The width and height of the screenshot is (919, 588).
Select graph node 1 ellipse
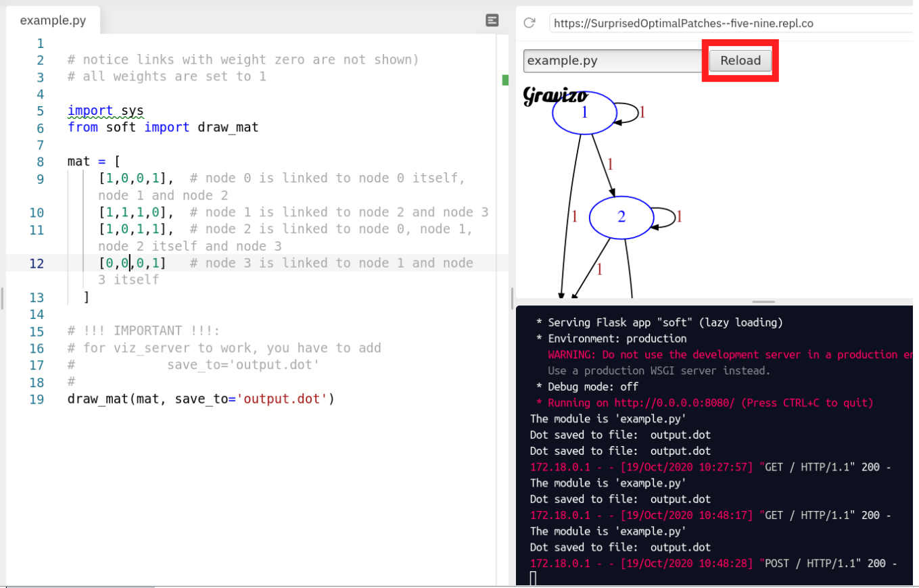point(584,112)
